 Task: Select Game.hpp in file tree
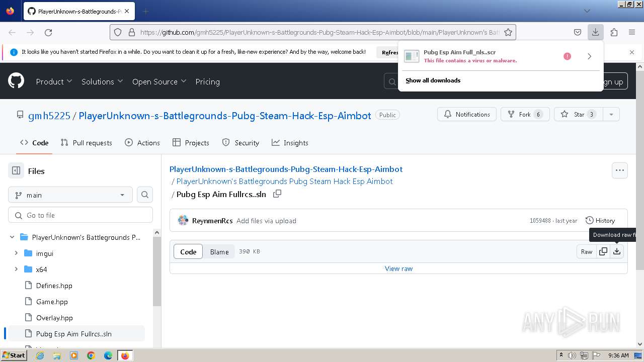pos(52,302)
